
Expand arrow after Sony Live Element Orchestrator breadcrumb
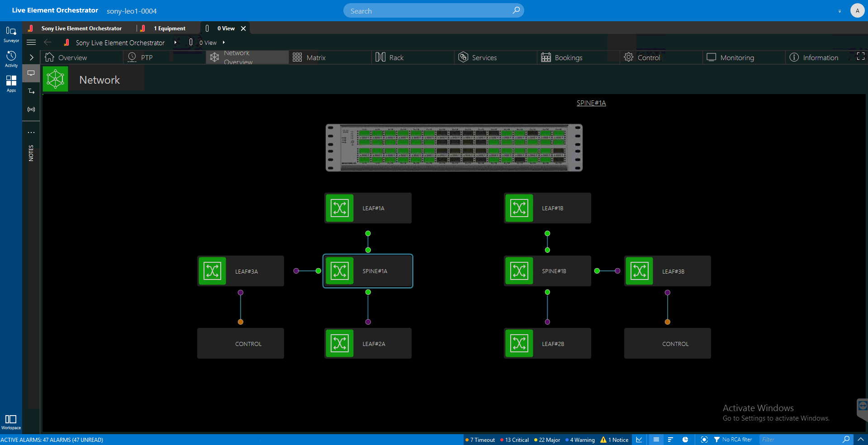(x=175, y=43)
